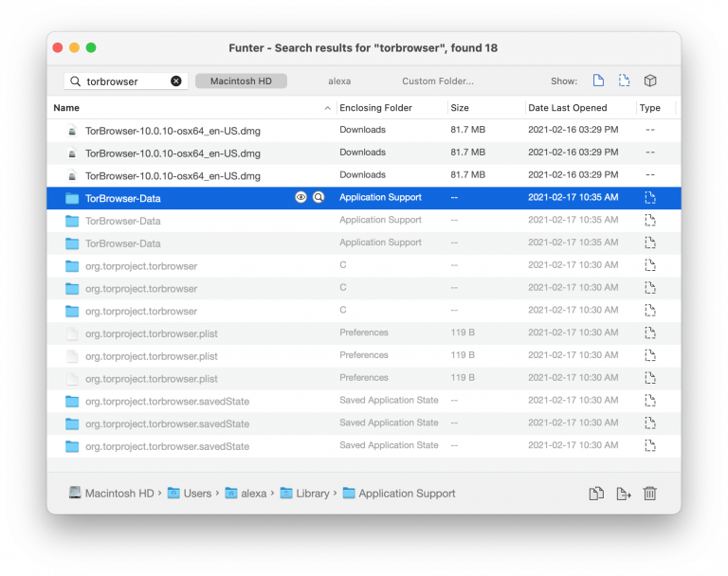Screen dimensions: 728x576
Task: Sort by Enclosing Folder column
Action: [375, 108]
